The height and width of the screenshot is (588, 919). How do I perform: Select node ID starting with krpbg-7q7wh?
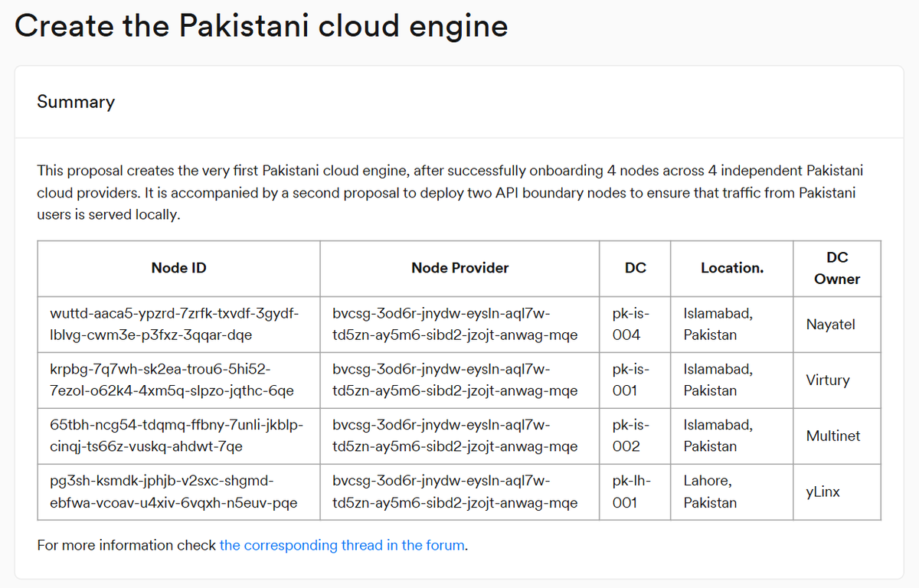(x=172, y=380)
